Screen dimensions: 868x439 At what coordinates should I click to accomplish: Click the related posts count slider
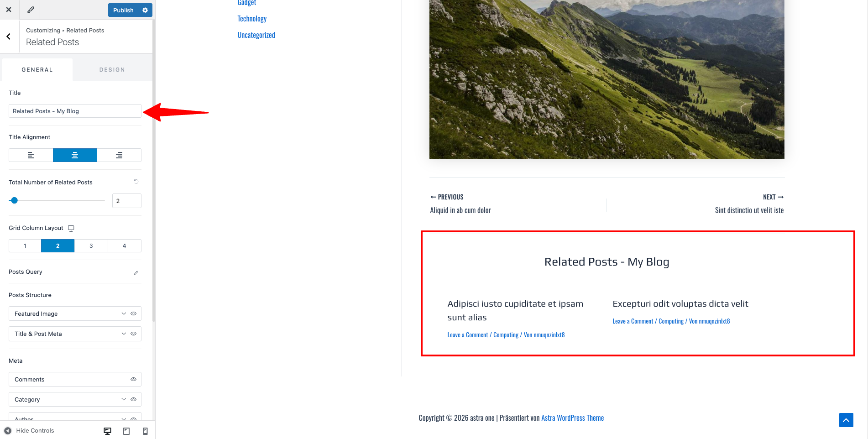pos(57,200)
